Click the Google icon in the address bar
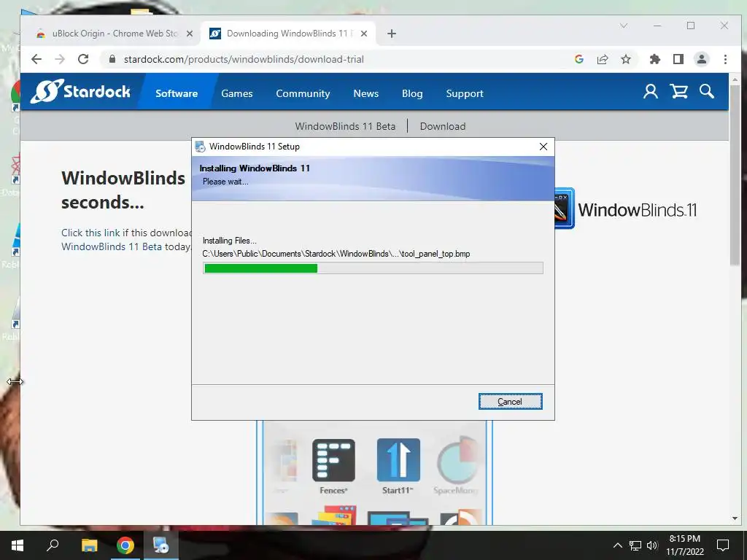This screenshot has height=560, width=747. click(x=579, y=59)
